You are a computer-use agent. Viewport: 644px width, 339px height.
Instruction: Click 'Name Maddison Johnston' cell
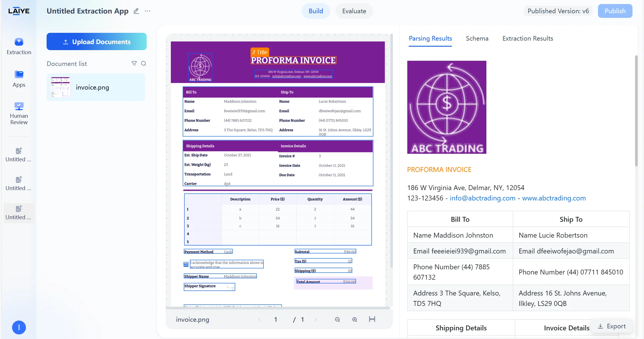tap(460, 235)
